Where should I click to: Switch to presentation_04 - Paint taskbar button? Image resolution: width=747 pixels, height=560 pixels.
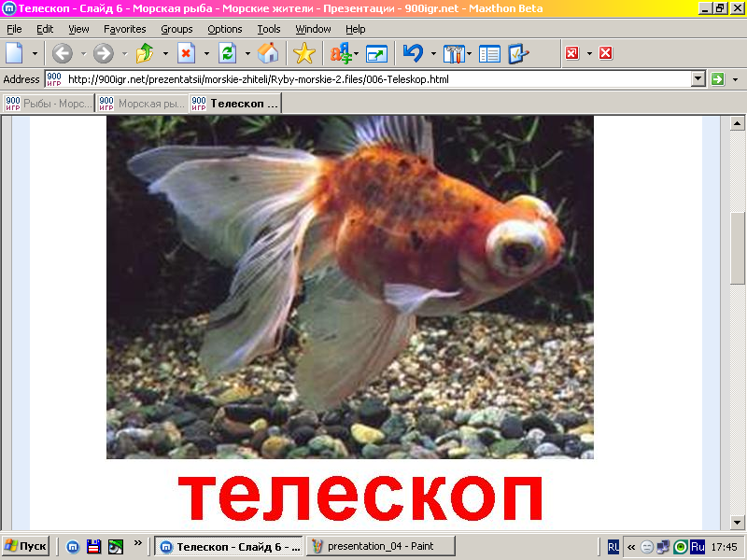coord(383,546)
